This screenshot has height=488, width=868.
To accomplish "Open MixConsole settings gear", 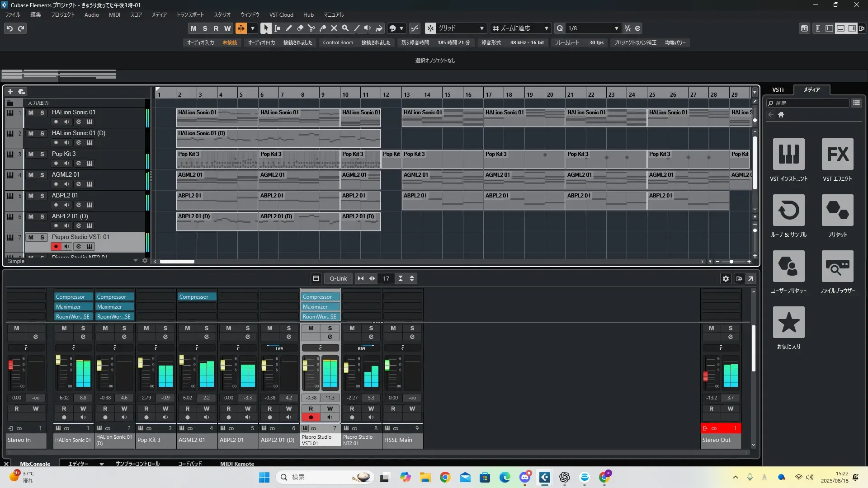I will [726, 279].
